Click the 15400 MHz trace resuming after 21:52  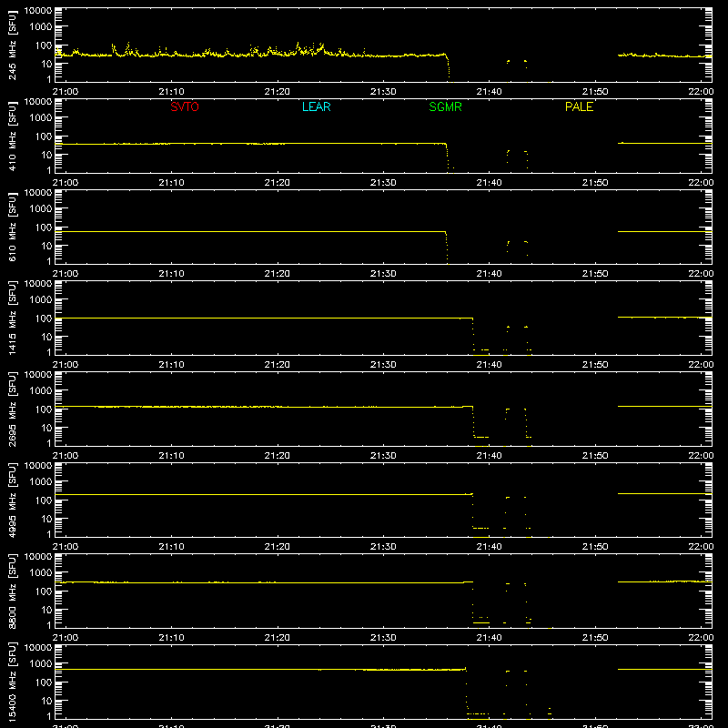point(664,669)
